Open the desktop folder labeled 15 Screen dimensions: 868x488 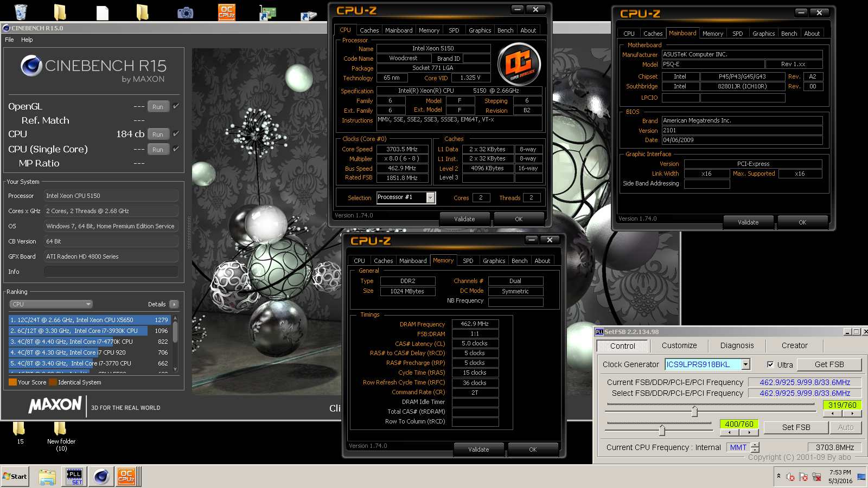tap(20, 433)
